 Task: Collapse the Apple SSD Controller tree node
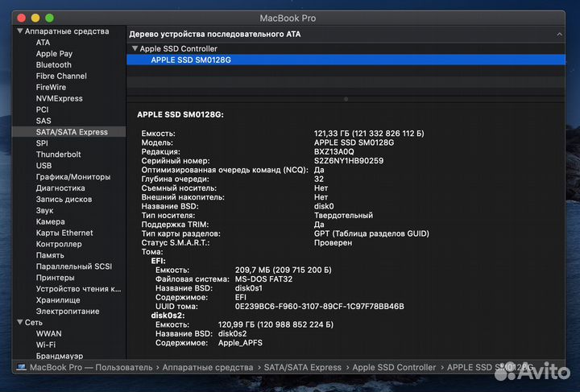[x=135, y=49]
